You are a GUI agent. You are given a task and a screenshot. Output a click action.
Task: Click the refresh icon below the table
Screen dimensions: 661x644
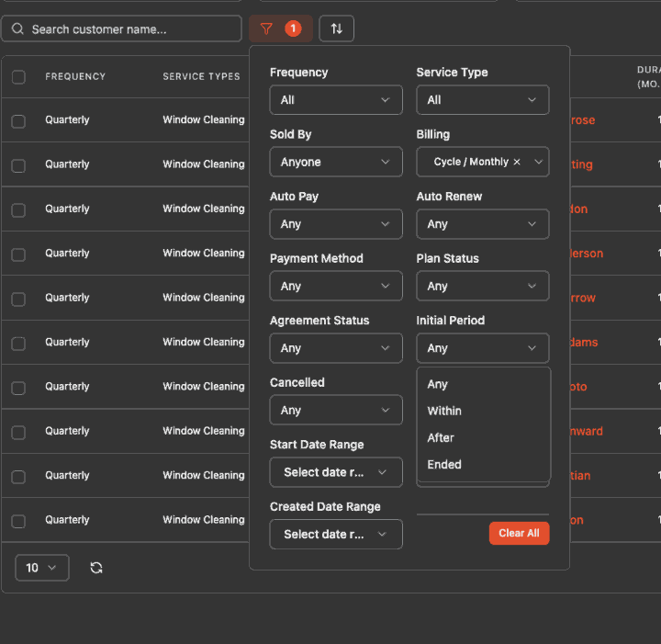point(96,568)
